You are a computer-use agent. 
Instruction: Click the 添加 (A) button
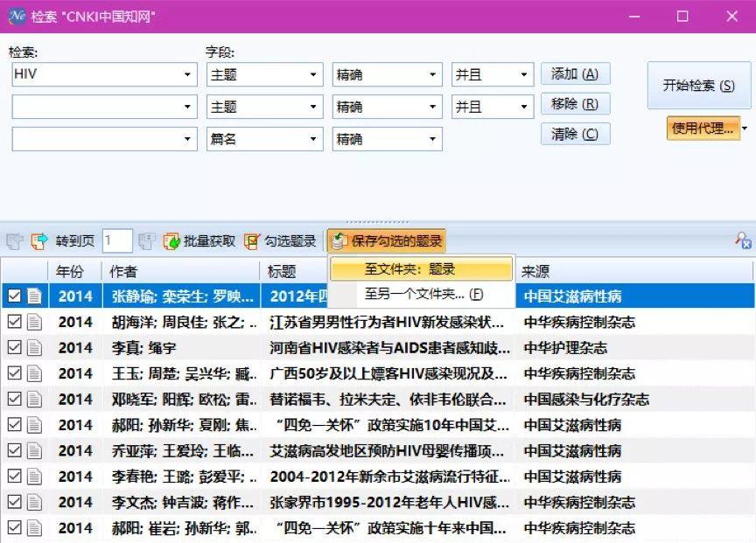[x=575, y=74]
